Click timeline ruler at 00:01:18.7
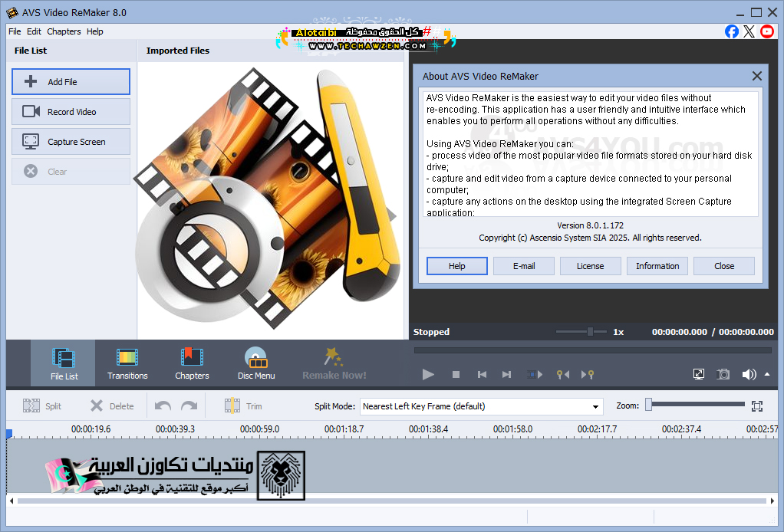 (x=344, y=429)
